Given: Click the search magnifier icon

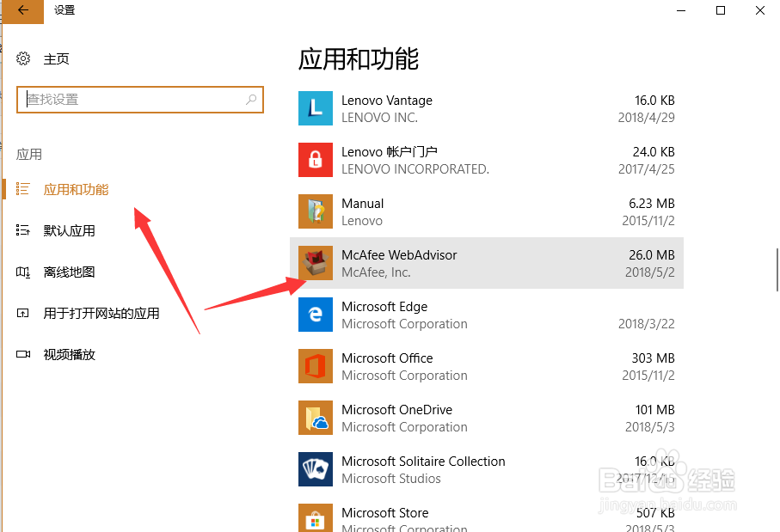Looking at the screenshot, I should (251, 100).
